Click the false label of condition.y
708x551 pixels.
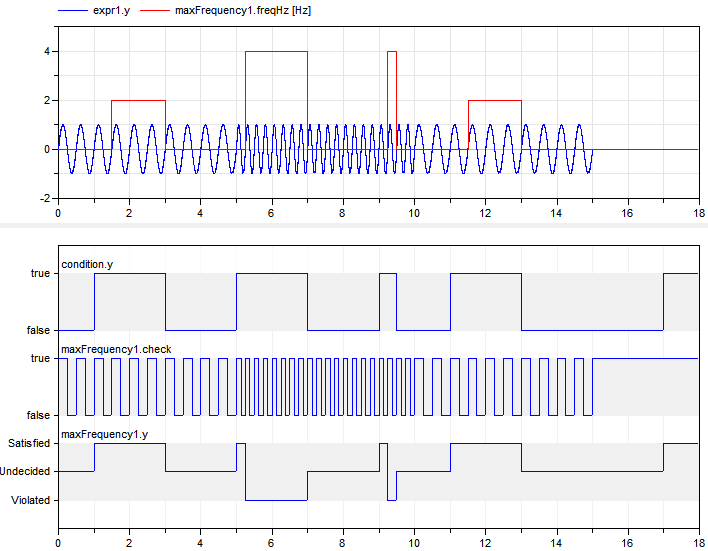pyautogui.click(x=38, y=330)
